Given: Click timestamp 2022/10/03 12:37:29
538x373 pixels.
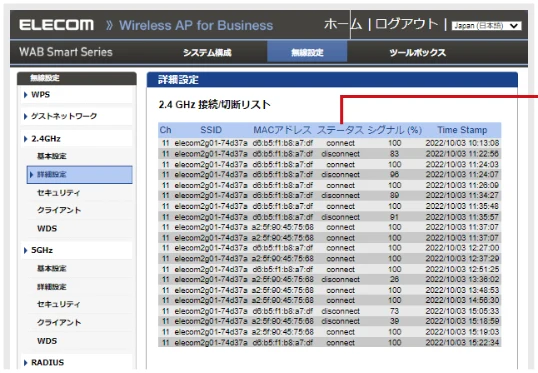Looking at the screenshot, I should click(462, 258).
